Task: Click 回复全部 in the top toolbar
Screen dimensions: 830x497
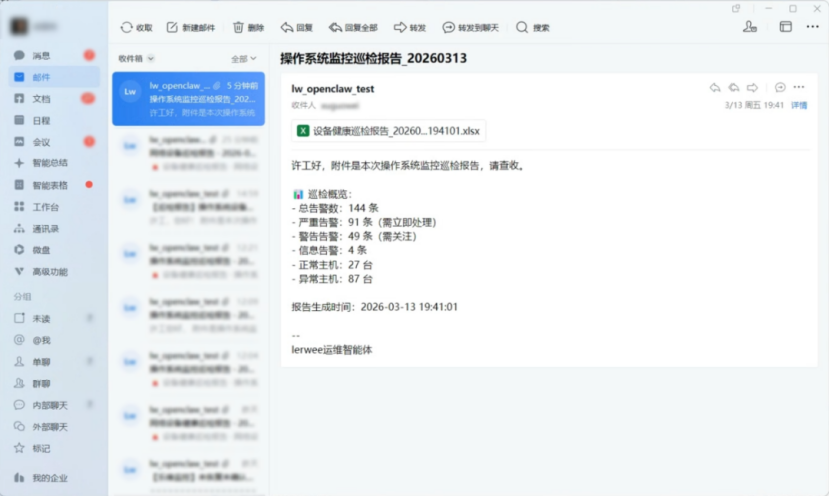Action: coord(353,28)
